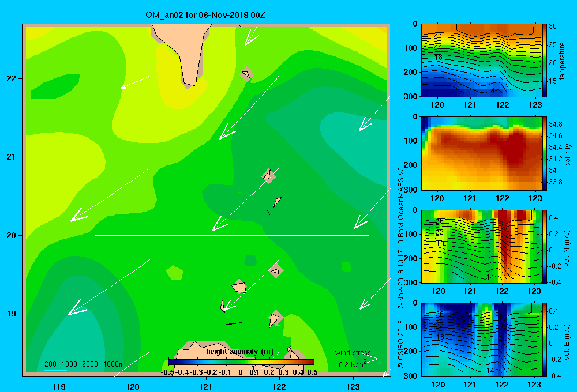The height and width of the screenshot is (392, 577).
Task: Click the wind stress reference arrow in legend
Action: point(354,359)
